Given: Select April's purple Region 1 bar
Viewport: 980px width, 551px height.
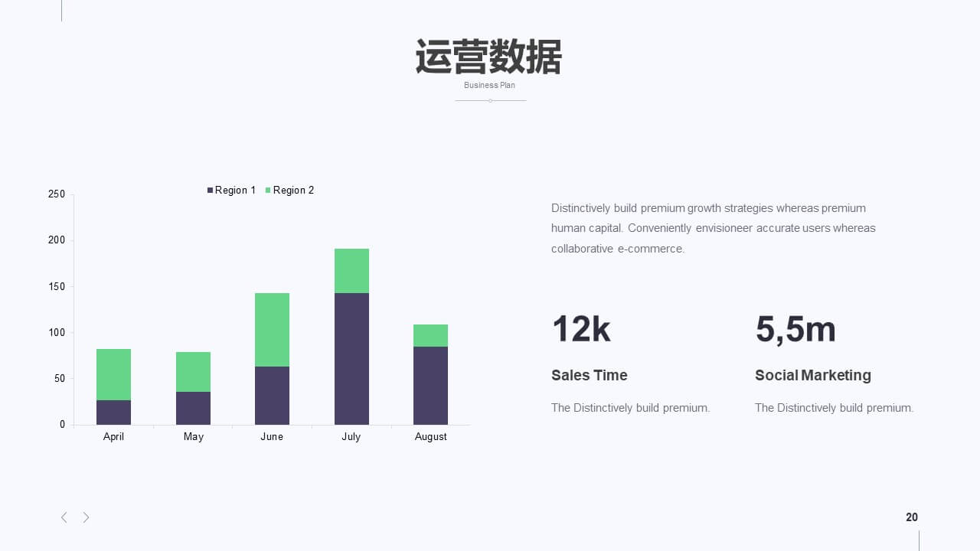Looking at the screenshot, I should (113, 412).
